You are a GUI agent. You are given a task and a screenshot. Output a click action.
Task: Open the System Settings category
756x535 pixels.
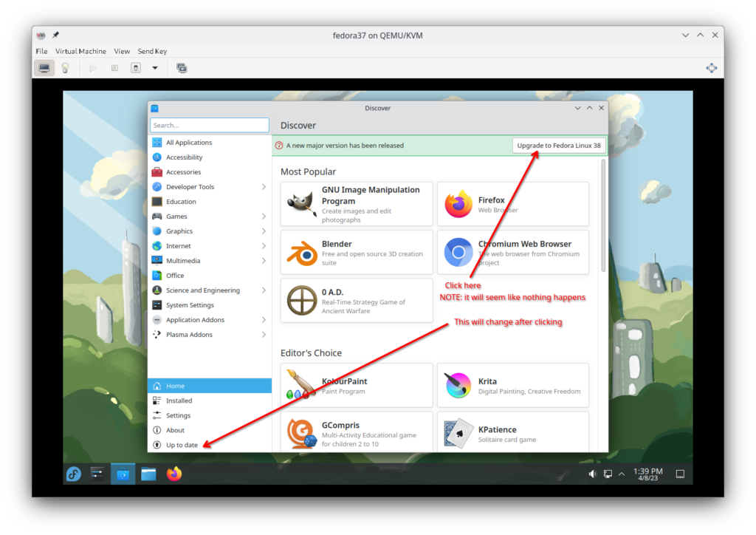tap(210, 305)
